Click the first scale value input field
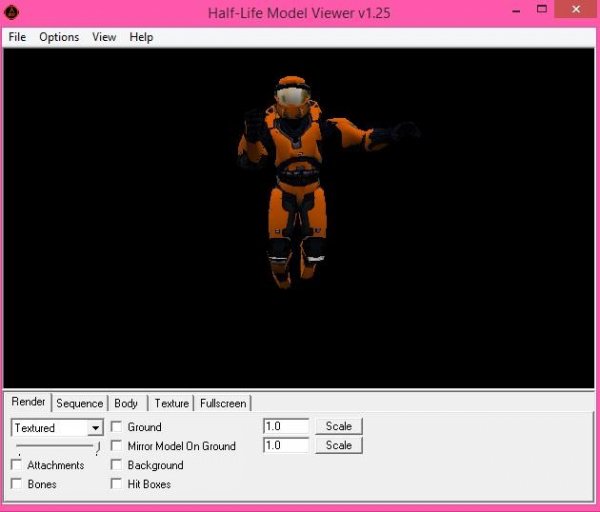This screenshot has width=600, height=512. [x=286, y=426]
